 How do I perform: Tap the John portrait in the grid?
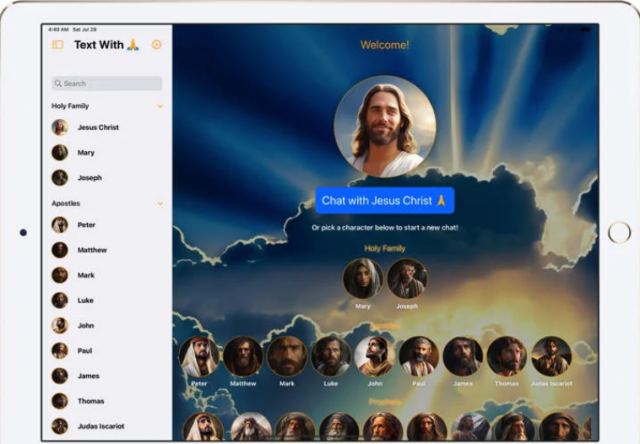(x=375, y=356)
